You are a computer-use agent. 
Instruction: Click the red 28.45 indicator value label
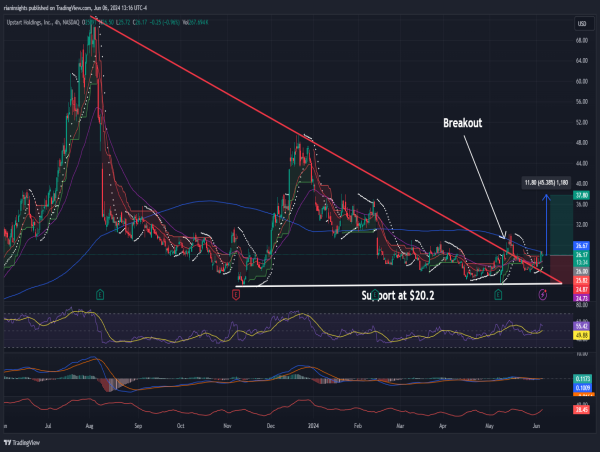click(582, 410)
